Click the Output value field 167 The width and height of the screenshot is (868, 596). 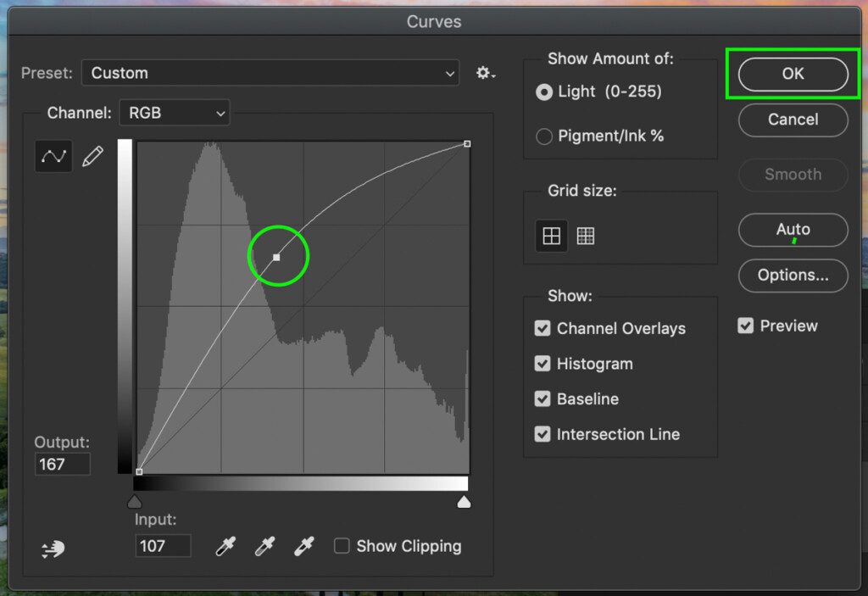pos(63,465)
